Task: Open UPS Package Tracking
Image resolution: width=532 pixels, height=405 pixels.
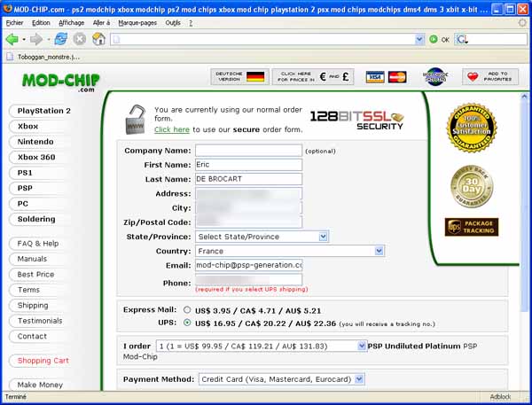Action: point(472,227)
